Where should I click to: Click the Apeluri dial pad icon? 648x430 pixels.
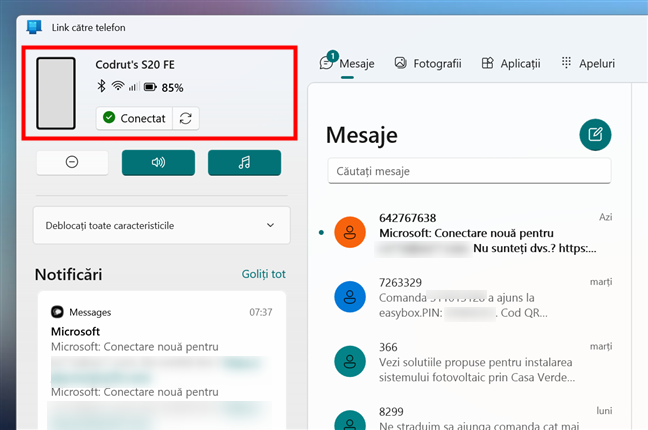click(x=566, y=62)
